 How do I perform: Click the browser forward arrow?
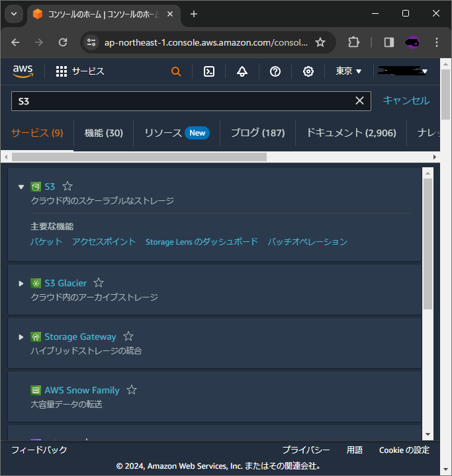pos(39,42)
